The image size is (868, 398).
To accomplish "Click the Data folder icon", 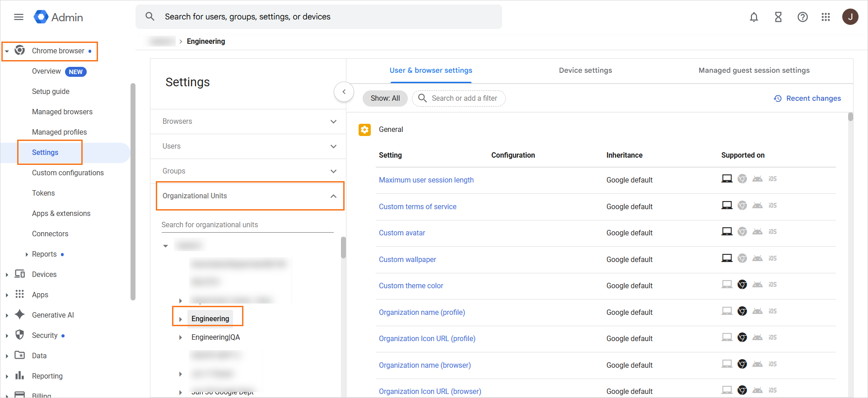I will pos(20,355).
